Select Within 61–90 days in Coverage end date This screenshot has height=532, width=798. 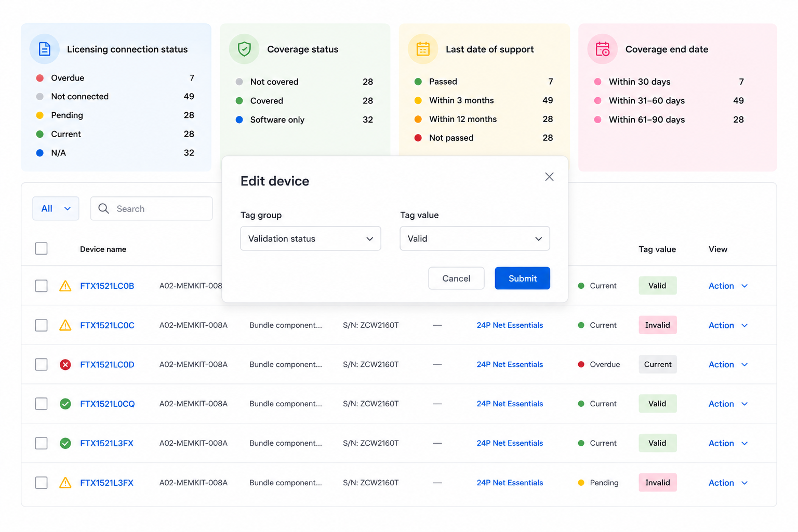(669, 119)
